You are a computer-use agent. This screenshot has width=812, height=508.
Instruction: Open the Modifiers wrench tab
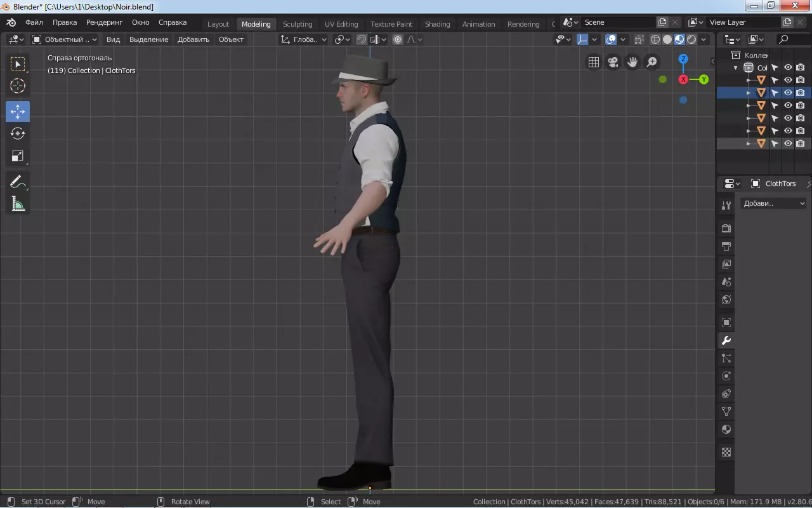tap(726, 340)
